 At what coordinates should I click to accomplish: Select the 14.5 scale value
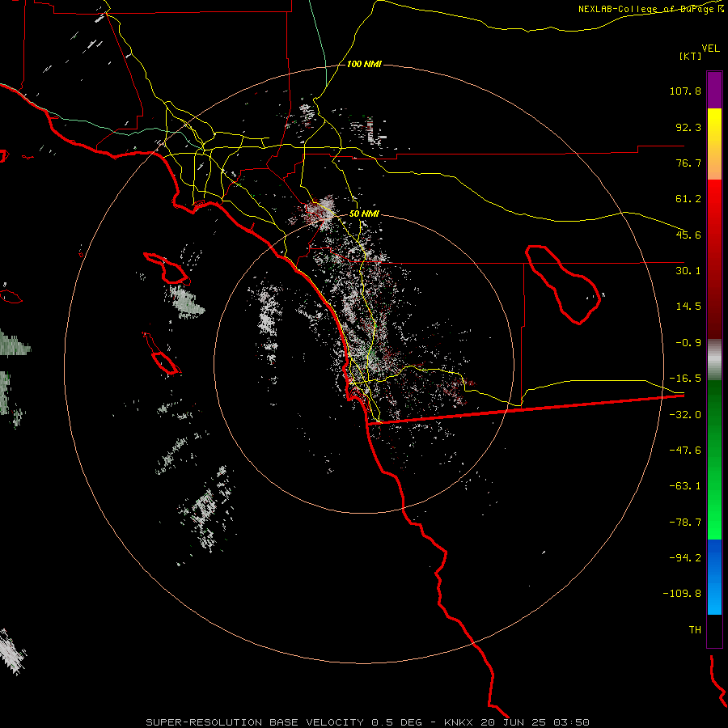pyautogui.click(x=688, y=307)
